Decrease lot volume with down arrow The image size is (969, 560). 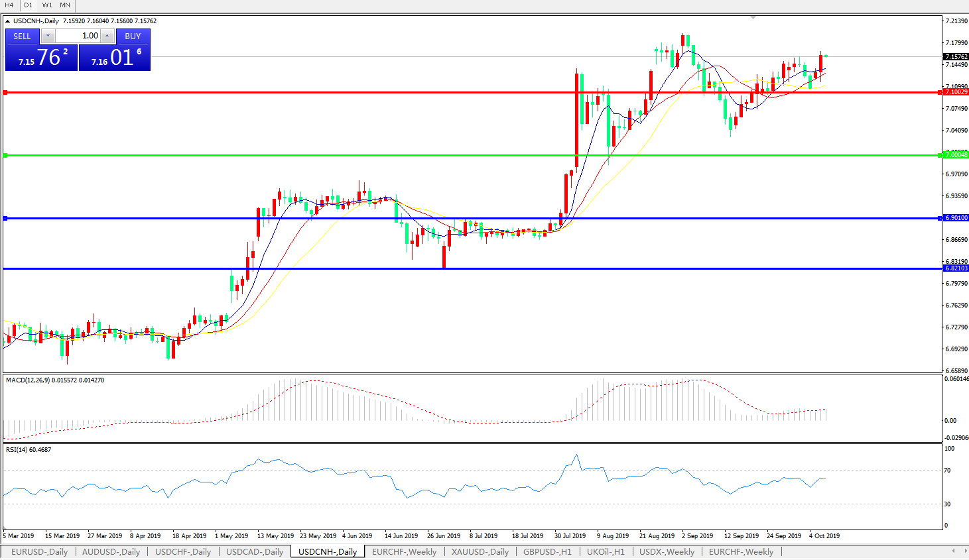pos(48,36)
